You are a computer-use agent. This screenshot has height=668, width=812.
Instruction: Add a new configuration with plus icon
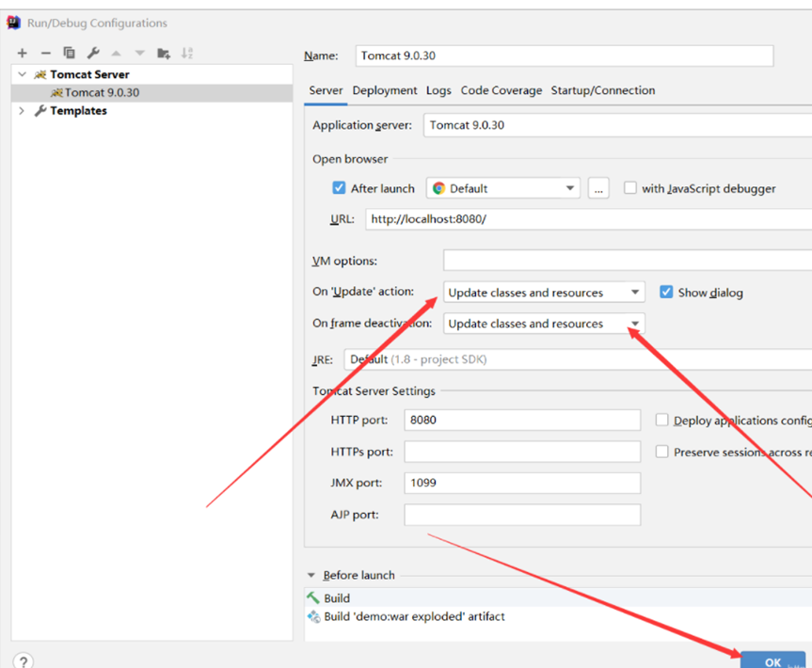[x=23, y=53]
